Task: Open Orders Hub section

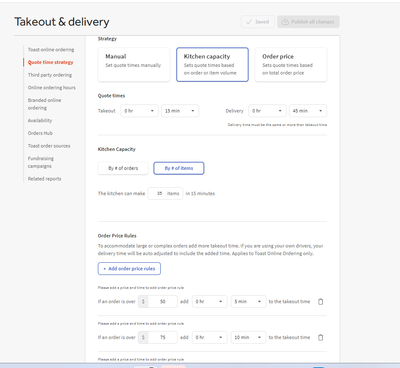Action: [40, 133]
